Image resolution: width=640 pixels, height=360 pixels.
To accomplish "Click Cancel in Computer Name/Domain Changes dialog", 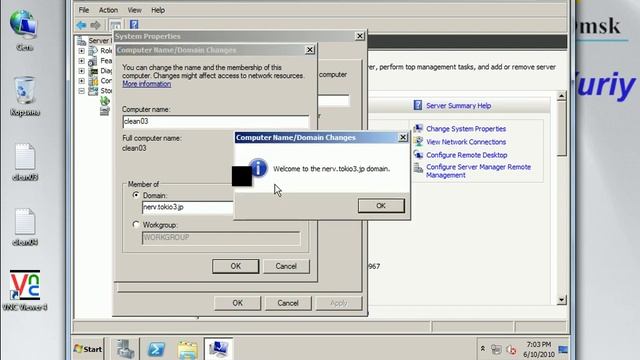I will point(286,266).
